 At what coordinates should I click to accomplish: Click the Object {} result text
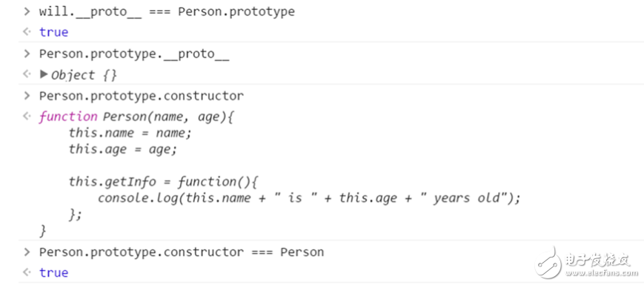pos(84,75)
